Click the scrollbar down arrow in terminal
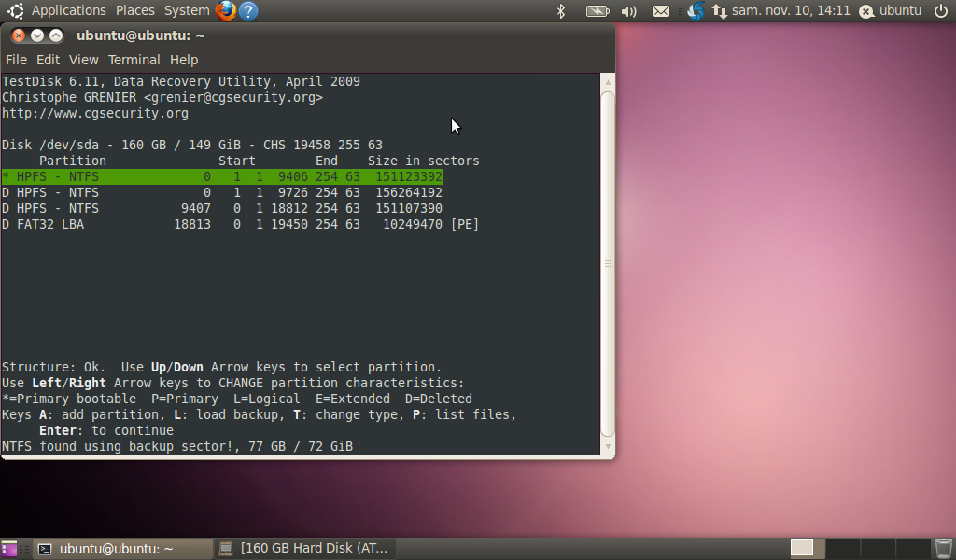This screenshot has height=560, width=956. click(x=607, y=447)
